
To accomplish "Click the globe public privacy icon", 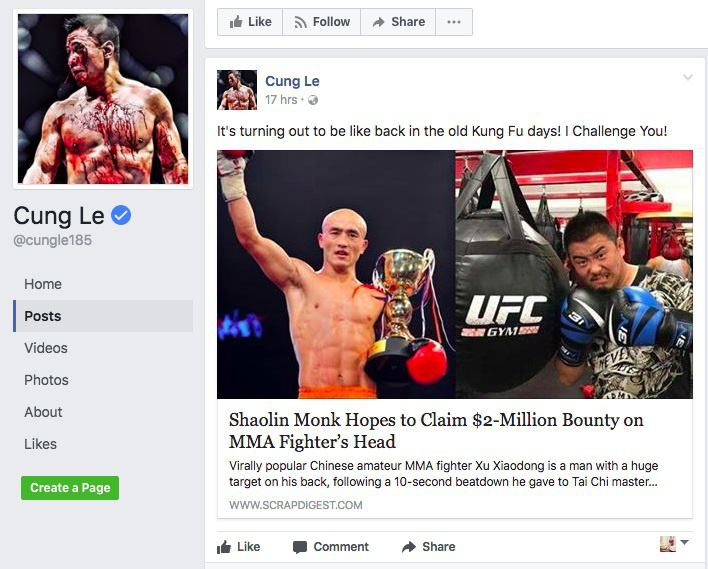I will (x=312, y=100).
